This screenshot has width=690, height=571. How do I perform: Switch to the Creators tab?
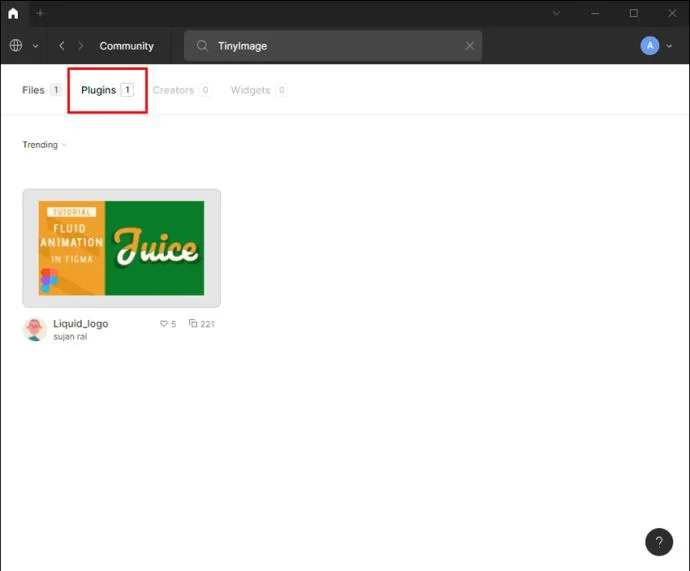tap(182, 90)
